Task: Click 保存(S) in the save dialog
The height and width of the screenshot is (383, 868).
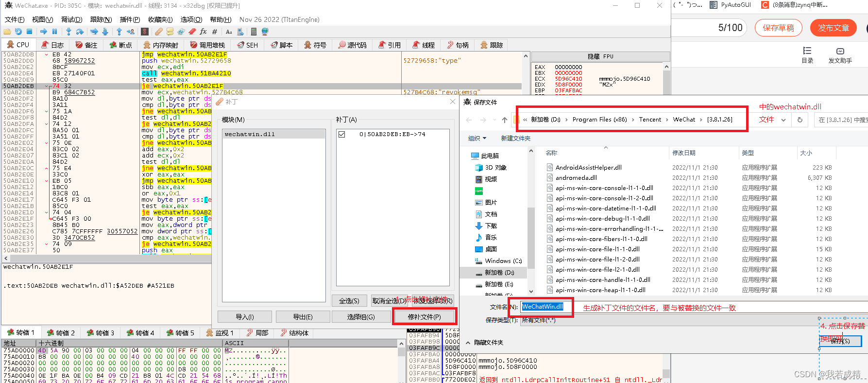Action: tap(840, 341)
